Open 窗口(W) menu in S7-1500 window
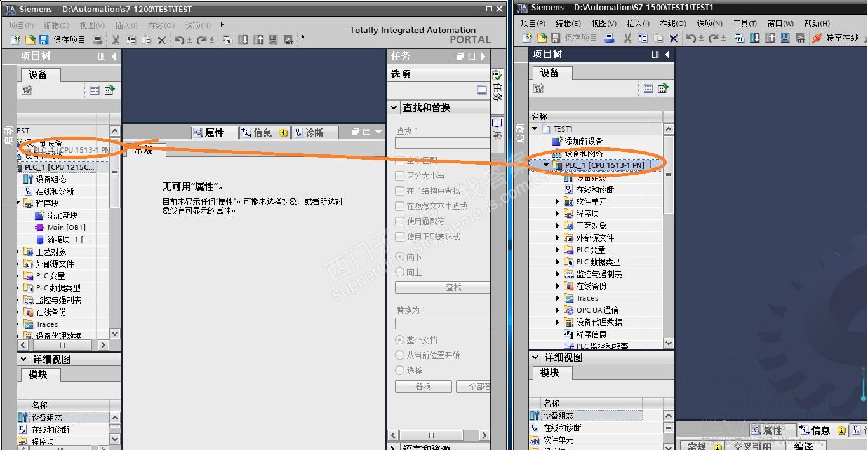 780,24
